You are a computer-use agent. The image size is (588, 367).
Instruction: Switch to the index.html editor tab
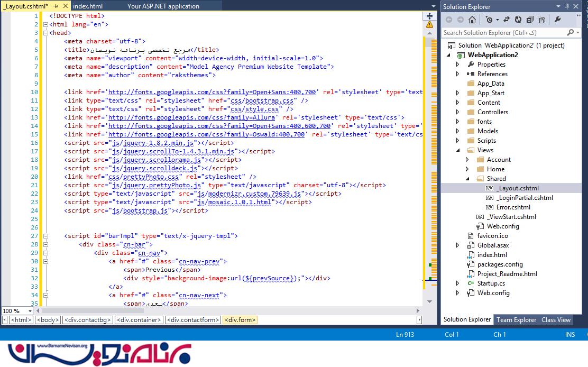point(88,6)
